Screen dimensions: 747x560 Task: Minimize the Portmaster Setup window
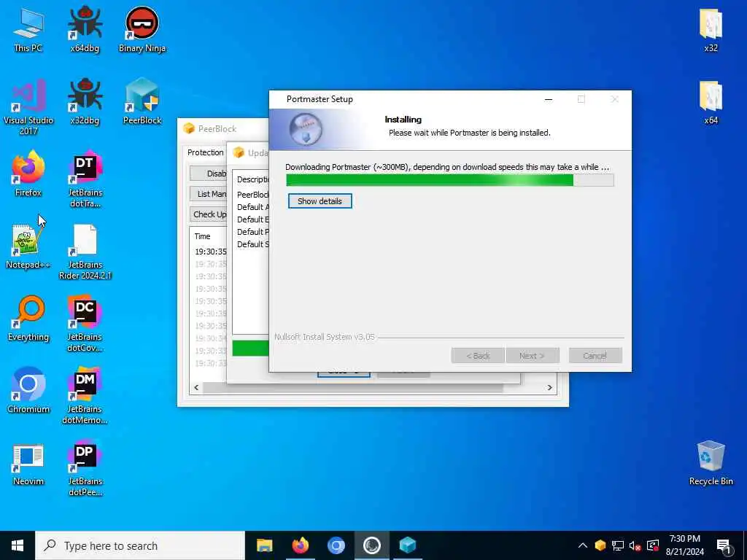click(549, 99)
